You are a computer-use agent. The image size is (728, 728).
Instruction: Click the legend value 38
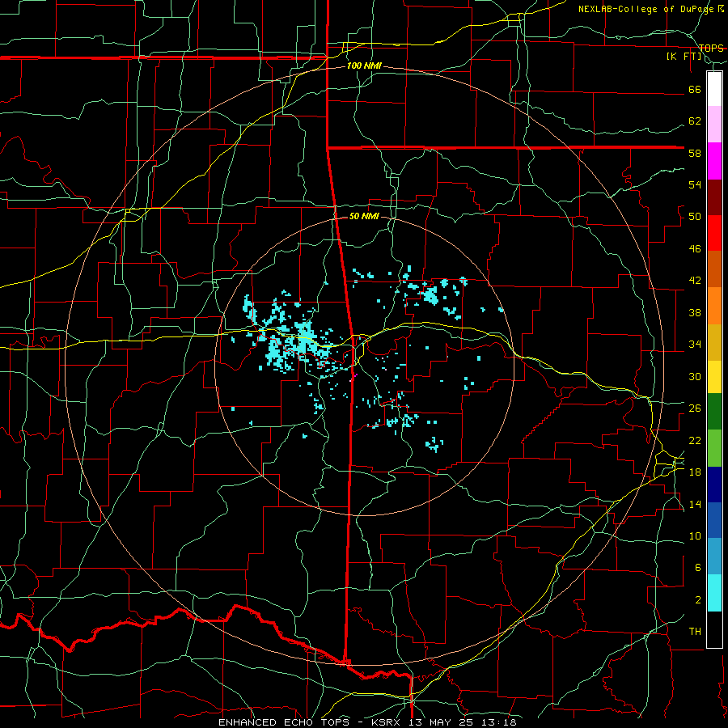click(x=695, y=312)
